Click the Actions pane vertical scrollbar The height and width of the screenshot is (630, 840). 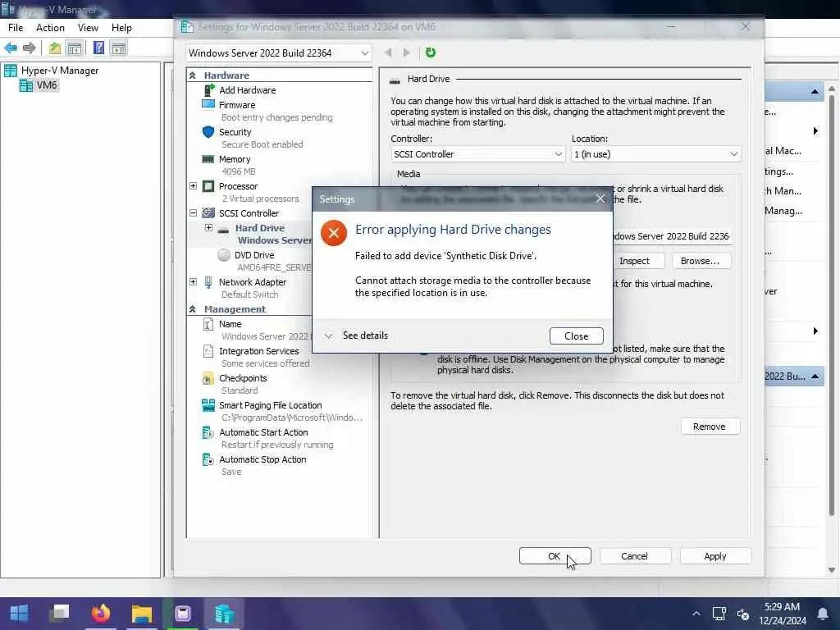click(x=832, y=305)
